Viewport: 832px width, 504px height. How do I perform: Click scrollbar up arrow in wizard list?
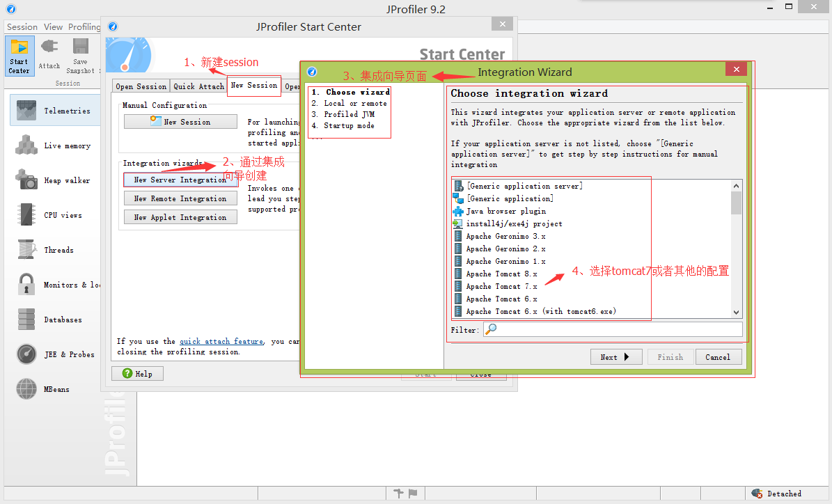736,186
